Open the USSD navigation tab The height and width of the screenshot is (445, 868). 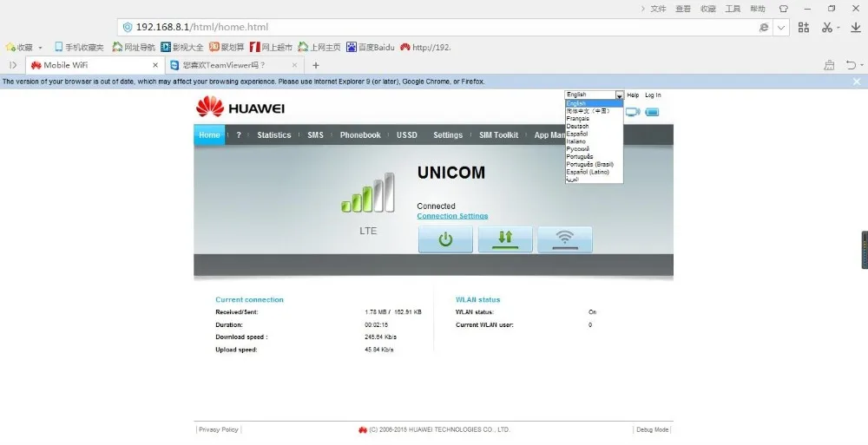pos(407,135)
